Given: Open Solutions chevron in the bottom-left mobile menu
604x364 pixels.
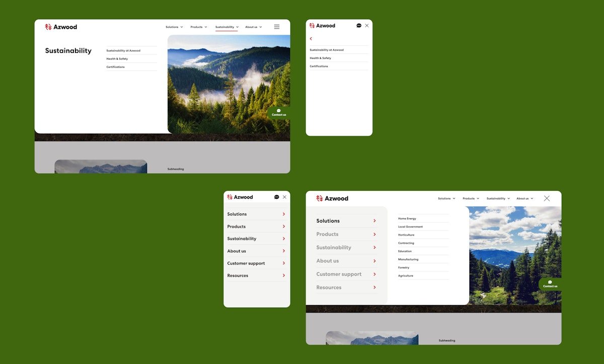Looking at the screenshot, I should (x=284, y=214).
